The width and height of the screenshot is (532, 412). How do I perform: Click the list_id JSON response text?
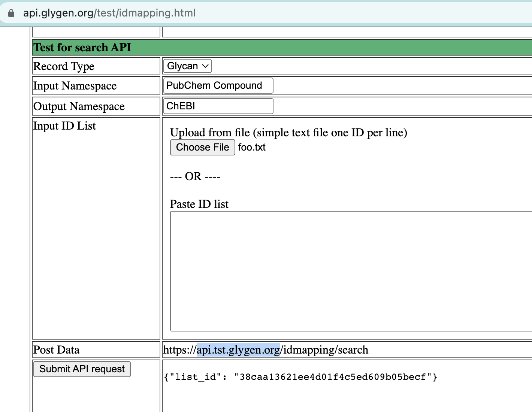coord(300,377)
